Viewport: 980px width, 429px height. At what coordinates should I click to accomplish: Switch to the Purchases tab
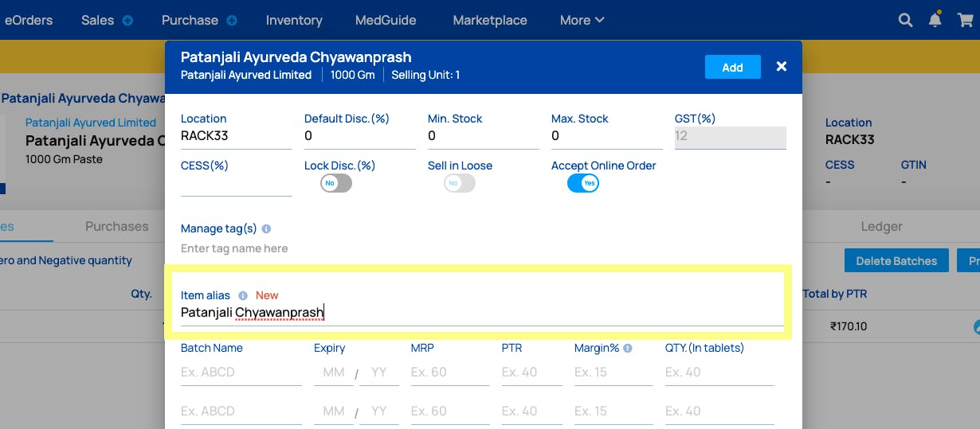pos(117,226)
